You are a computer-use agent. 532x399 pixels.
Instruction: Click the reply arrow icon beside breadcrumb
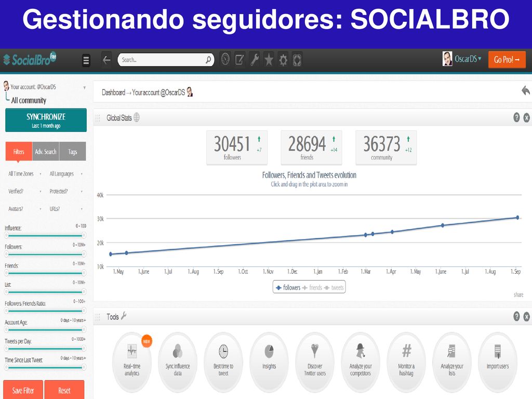(x=525, y=90)
